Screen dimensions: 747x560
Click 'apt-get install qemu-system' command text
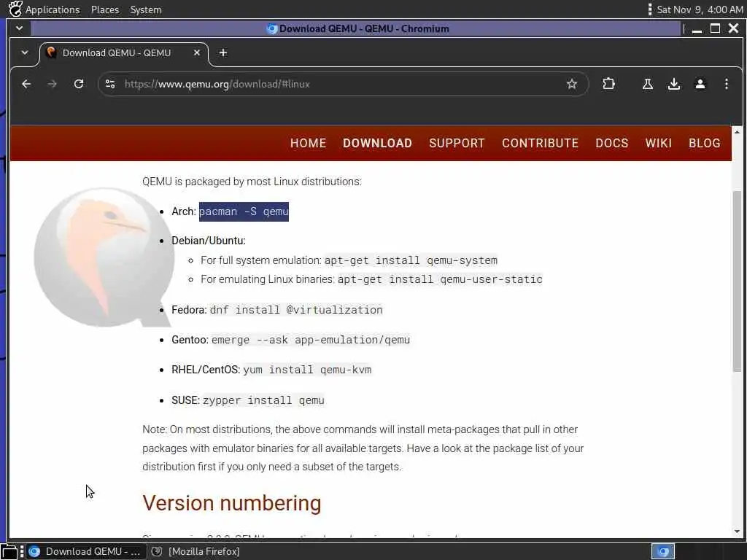[x=411, y=260]
